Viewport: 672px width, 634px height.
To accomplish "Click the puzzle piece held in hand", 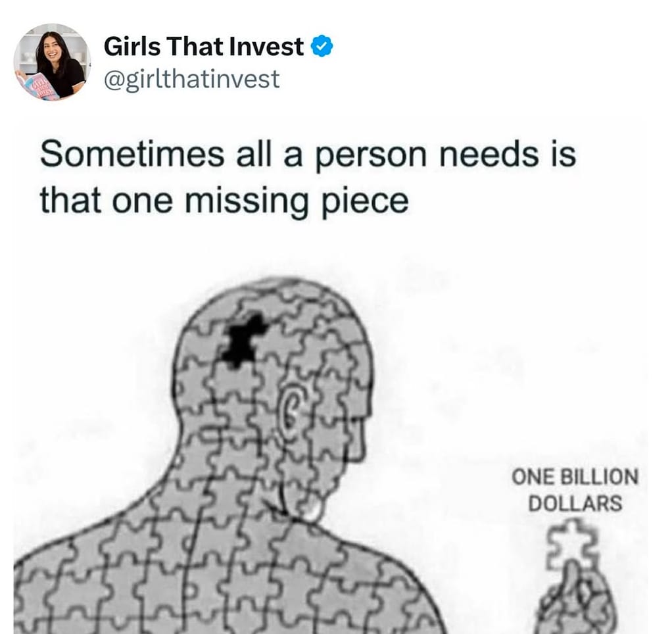I will (x=573, y=545).
